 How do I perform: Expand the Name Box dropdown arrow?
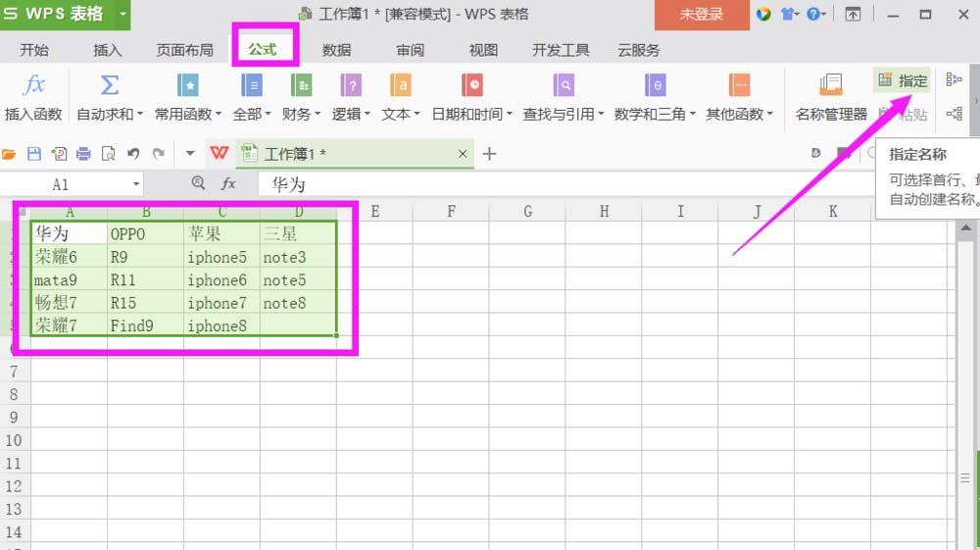tap(135, 184)
